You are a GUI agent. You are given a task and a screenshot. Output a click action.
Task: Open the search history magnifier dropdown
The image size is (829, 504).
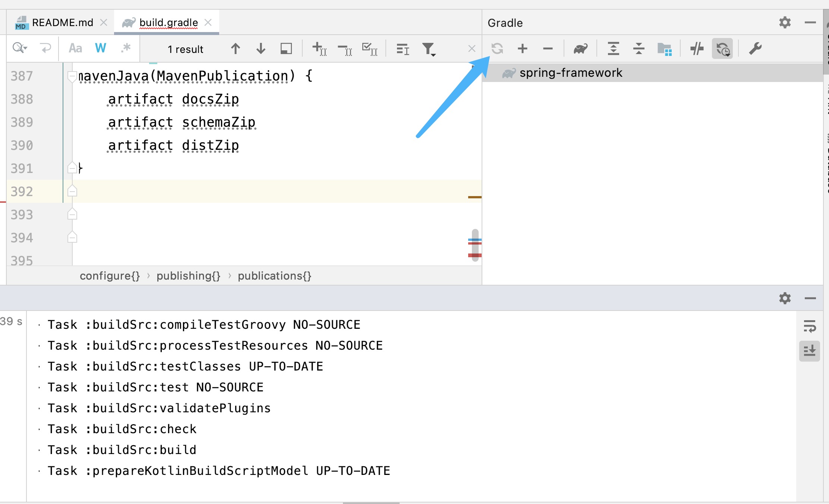tap(20, 48)
